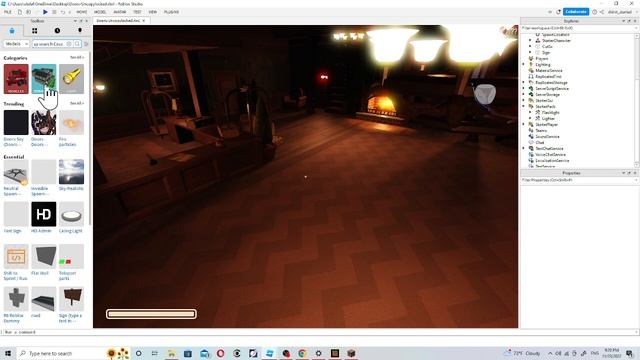Open the Opera browser taskbar icon

(220, 353)
